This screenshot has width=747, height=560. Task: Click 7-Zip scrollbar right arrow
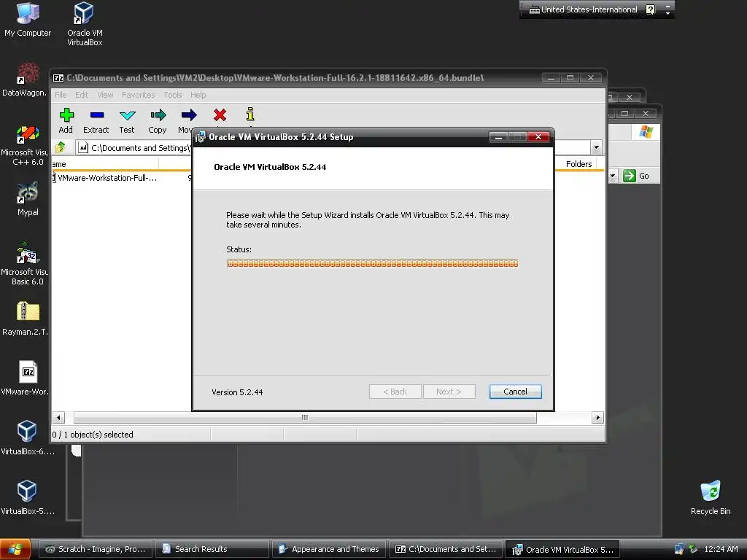(x=597, y=418)
